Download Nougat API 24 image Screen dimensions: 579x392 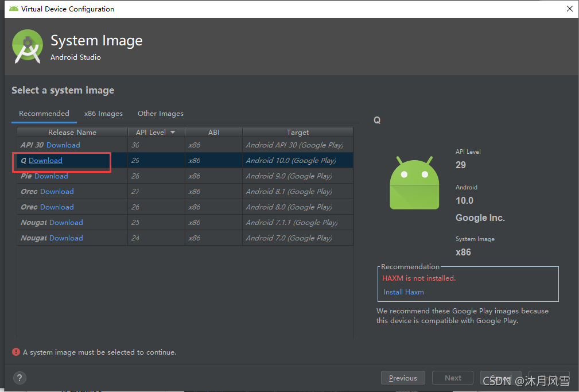click(x=66, y=238)
